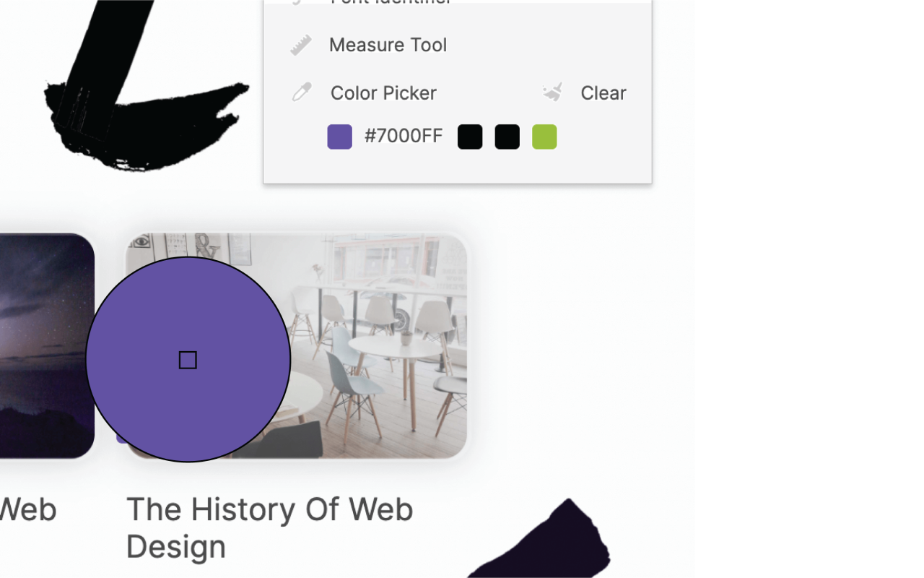The image size is (924, 578).
Task: Select the green history color swatch
Action: (x=544, y=137)
